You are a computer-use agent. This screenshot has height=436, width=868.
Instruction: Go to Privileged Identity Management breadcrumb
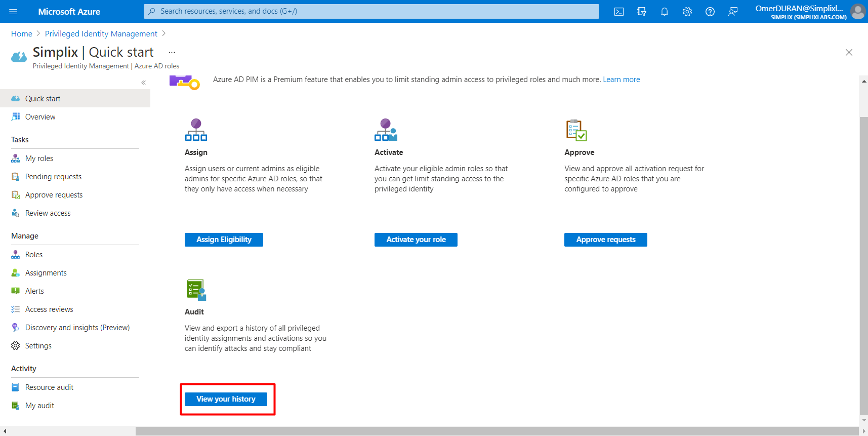(x=101, y=34)
